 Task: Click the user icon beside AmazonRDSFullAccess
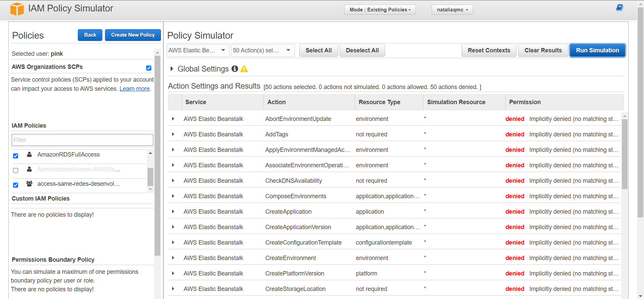(x=30, y=155)
